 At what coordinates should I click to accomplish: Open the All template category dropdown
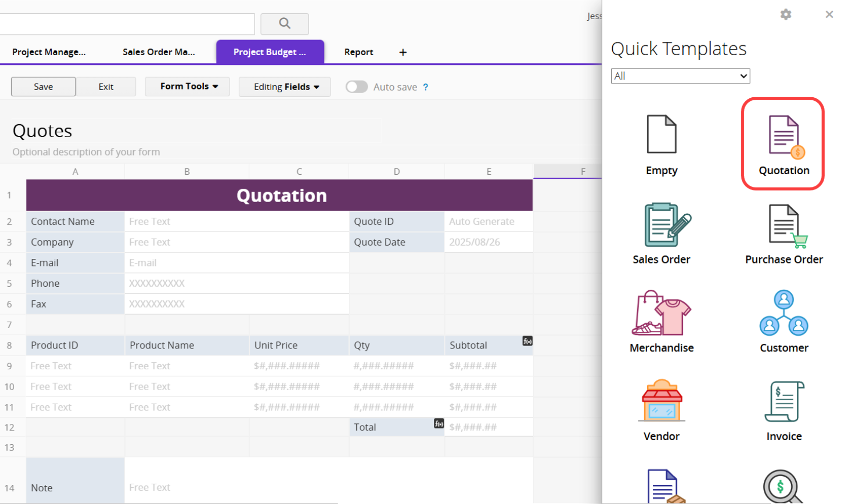click(680, 76)
